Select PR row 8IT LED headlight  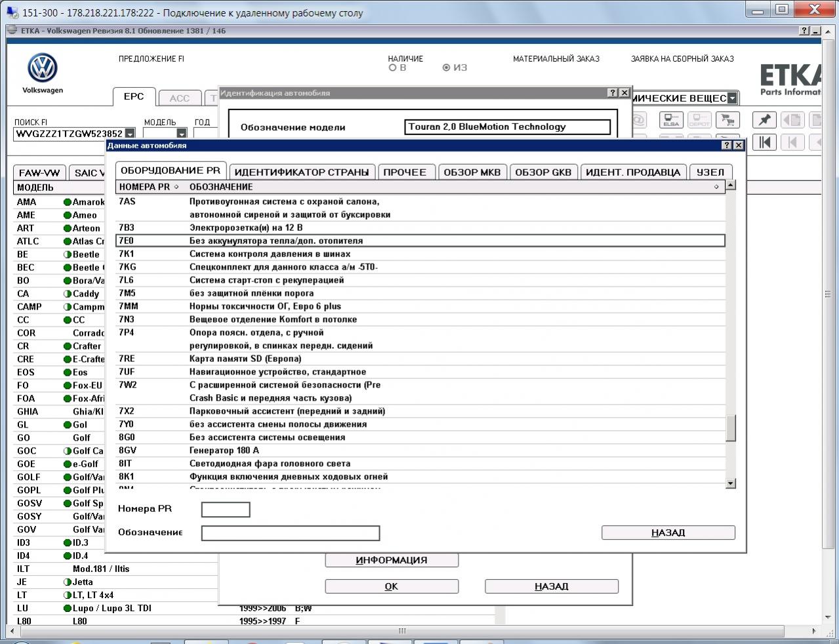click(x=420, y=464)
